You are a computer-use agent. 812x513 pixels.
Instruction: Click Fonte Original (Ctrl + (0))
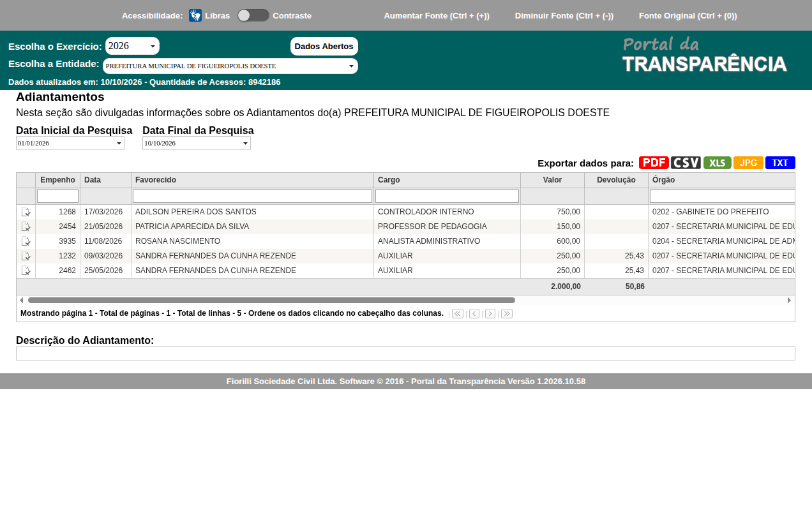(x=688, y=16)
